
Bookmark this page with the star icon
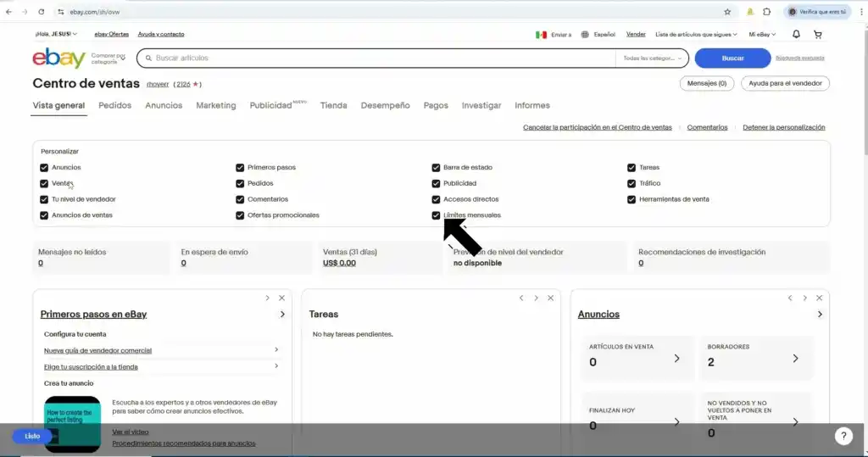click(727, 12)
